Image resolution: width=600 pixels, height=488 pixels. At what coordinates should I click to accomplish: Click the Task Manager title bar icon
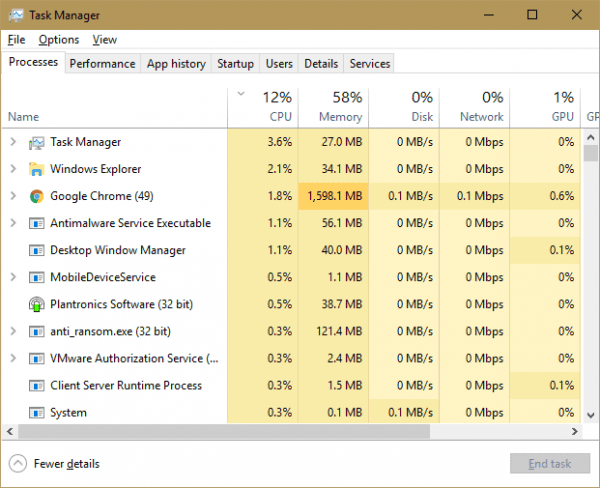click(x=16, y=15)
